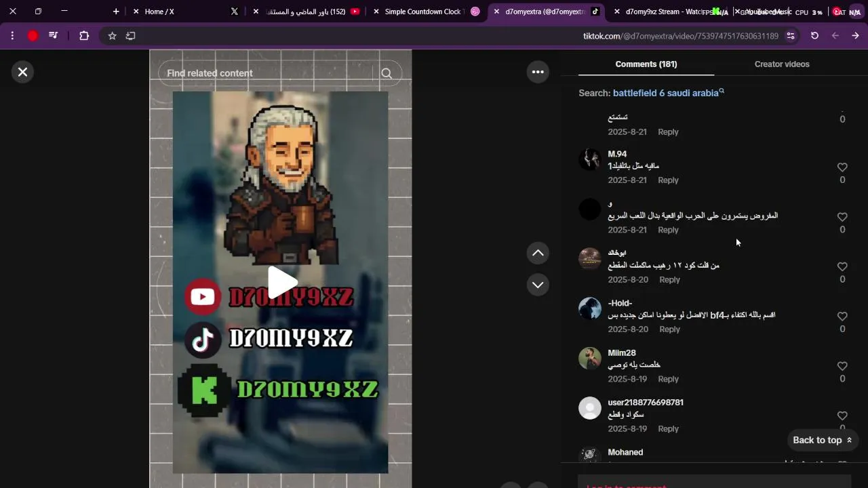The image size is (868, 488).
Task: Play the video with the center play button
Action: pos(281,283)
